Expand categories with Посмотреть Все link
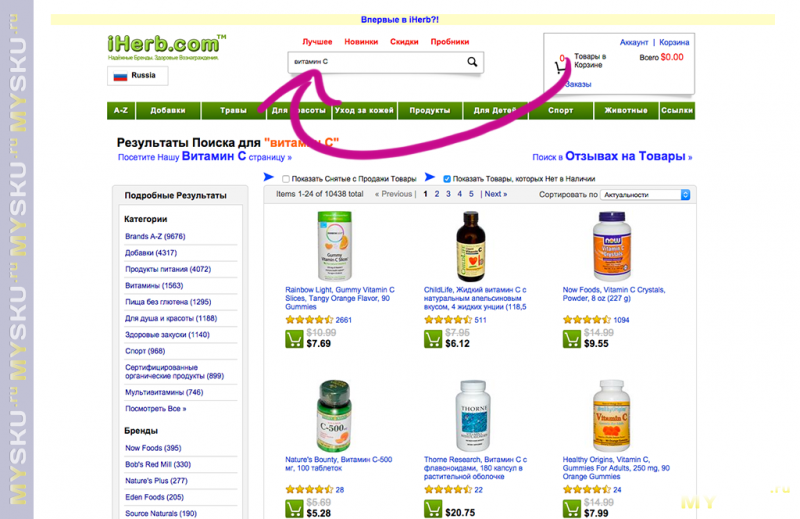 click(156, 409)
